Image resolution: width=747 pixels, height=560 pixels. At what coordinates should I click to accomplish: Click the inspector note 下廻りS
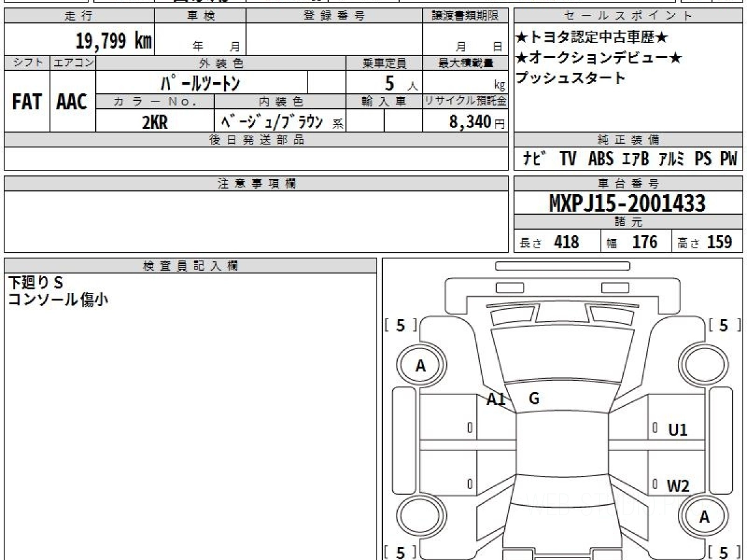pyautogui.click(x=35, y=282)
